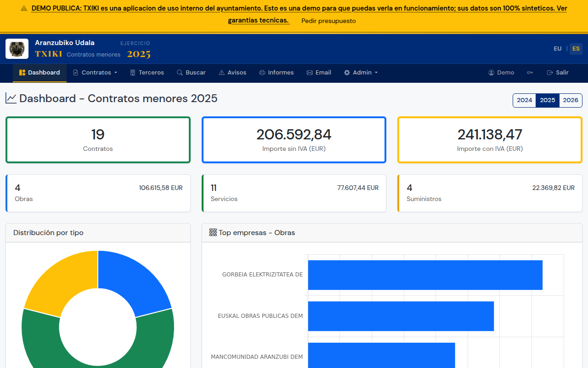
Task: Click the ejercicio 2025 label in header
Action: pyautogui.click(x=139, y=54)
